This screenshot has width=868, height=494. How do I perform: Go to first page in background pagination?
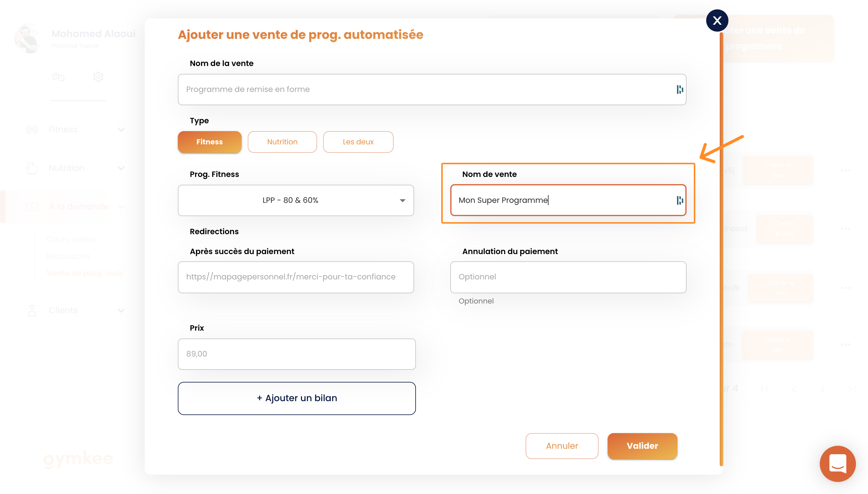(x=764, y=389)
